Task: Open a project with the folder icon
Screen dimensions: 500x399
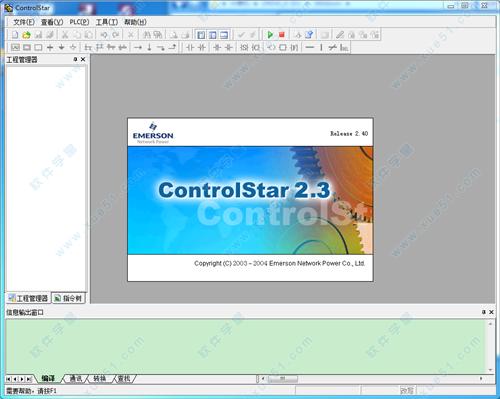Action: coord(26,35)
